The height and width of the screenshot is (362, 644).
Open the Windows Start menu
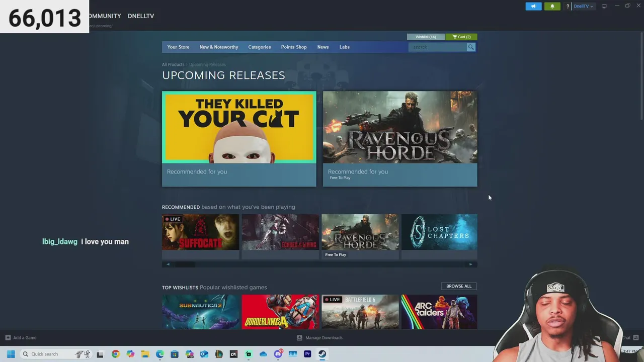11,354
